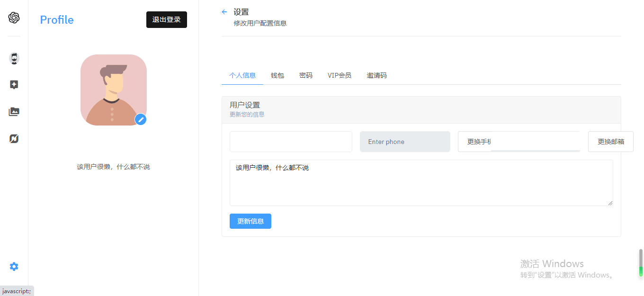Click the blue pencil edit avatar badge
The width and height of the screenshot is (644, 296).
140,119
